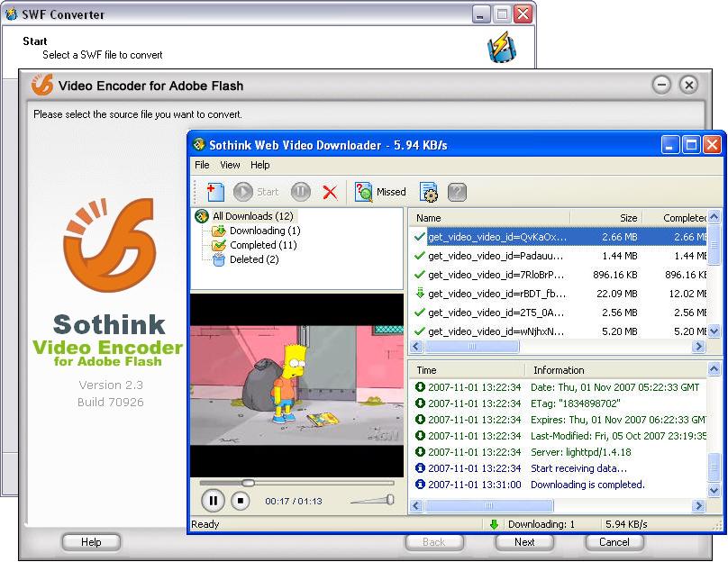Pause the video preview playback
The width and height of the screenshot is (728, 562).
(214, 501)
